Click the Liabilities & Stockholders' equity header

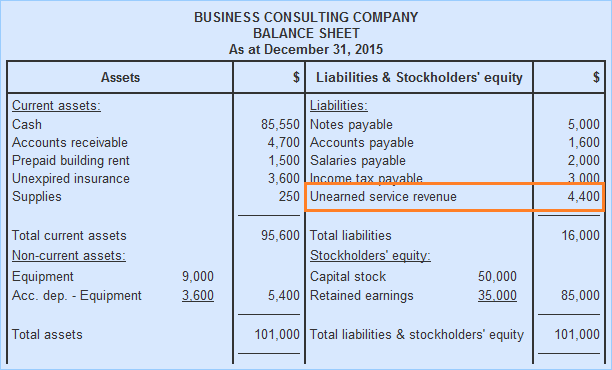419,77
